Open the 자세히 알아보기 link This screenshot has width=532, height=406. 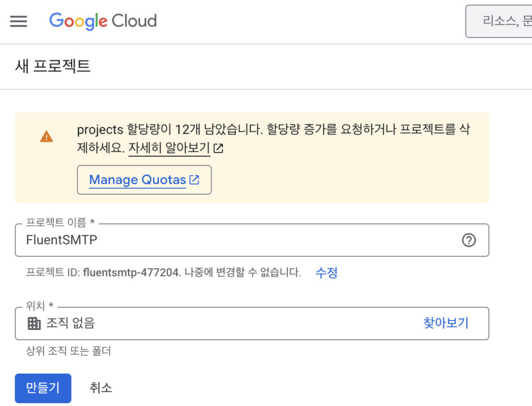tap(169, 148)
